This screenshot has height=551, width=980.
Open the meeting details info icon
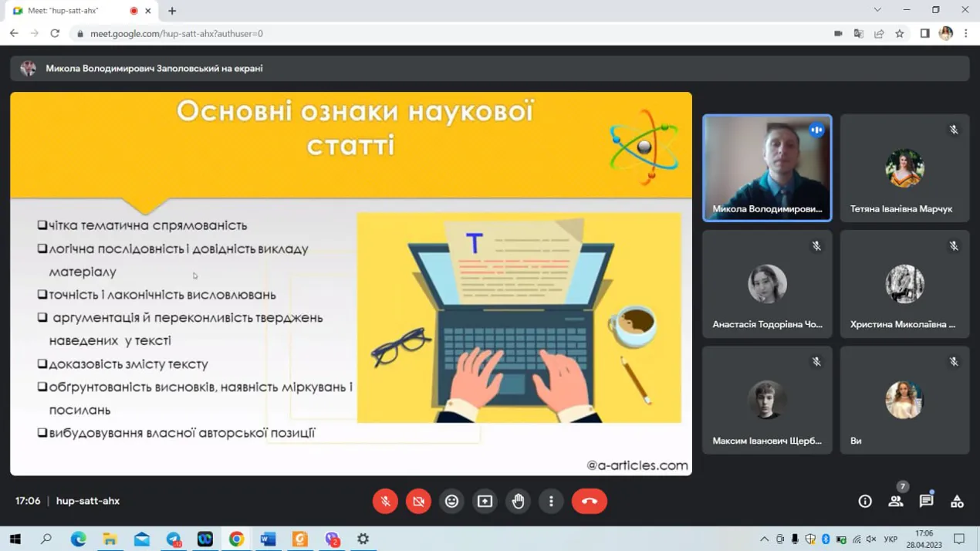tap(865, 502)
